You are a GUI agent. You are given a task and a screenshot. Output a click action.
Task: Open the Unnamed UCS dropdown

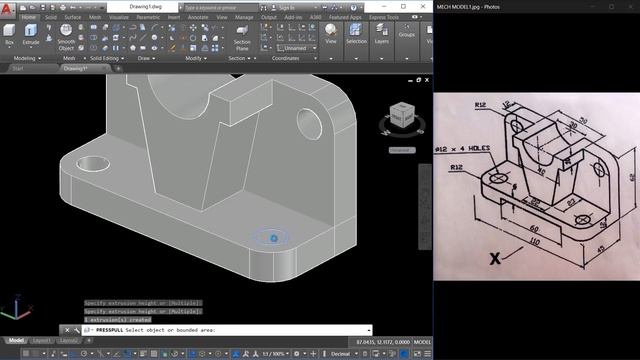point(297,48)
